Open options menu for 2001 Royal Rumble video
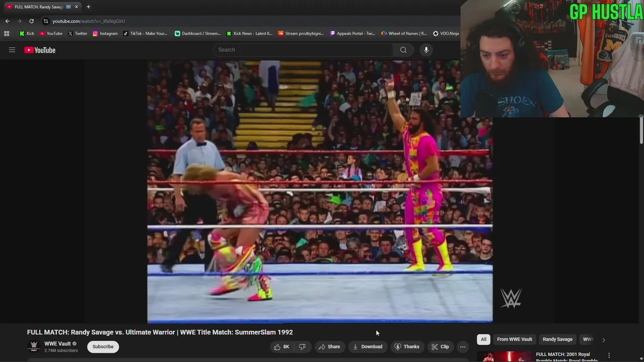Image resolution: width=644 pixels, height=362 pixels. [x=609, y=355]
